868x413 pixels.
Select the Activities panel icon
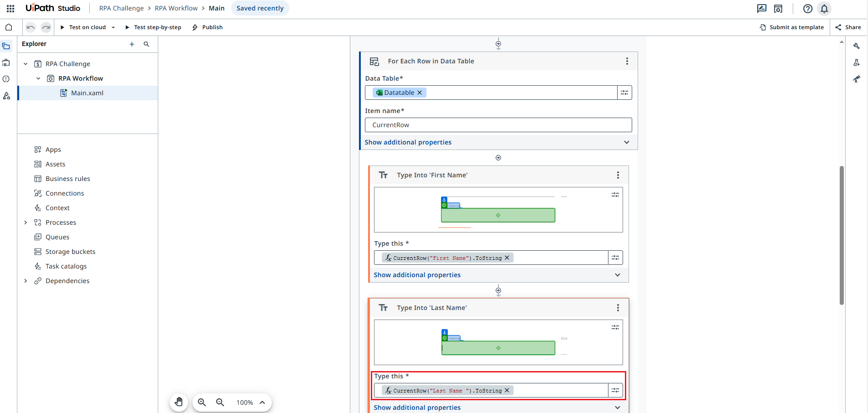pyautogui.click(x=6, y=62)
